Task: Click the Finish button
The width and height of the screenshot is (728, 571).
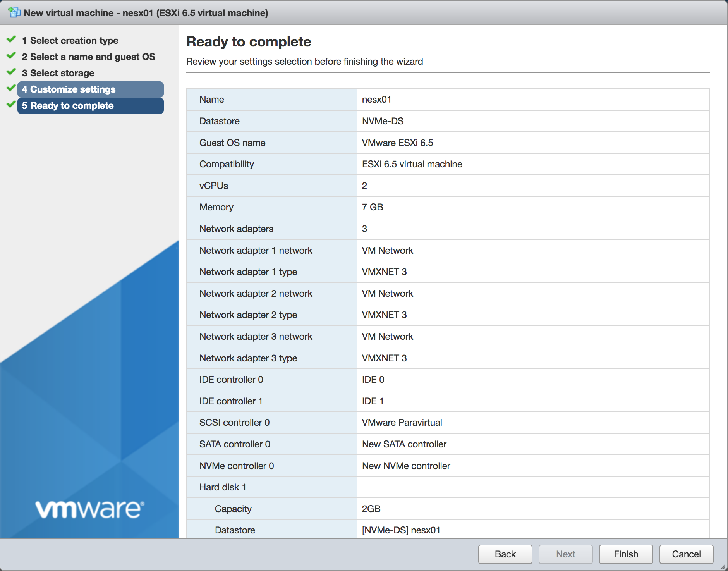Action: (x=626, y=554)
